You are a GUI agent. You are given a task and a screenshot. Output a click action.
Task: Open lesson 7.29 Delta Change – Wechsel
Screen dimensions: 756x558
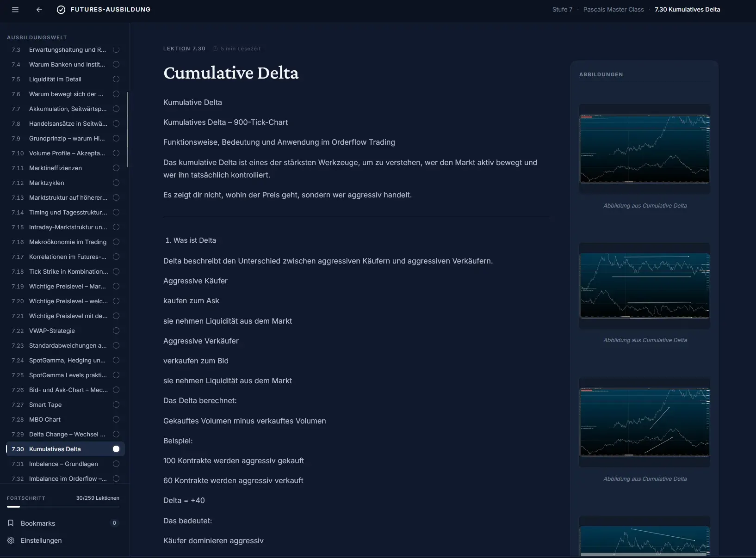65,434
